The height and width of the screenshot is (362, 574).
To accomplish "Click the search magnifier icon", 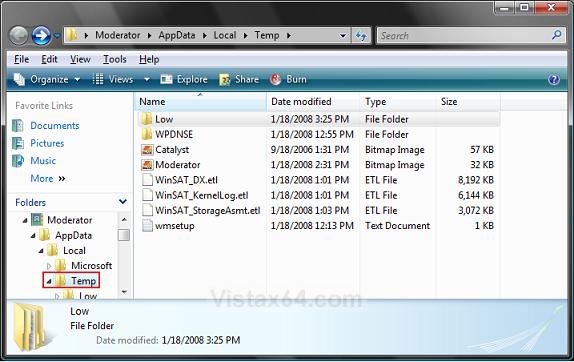I will pyautogui.click(x=557, y=35).
